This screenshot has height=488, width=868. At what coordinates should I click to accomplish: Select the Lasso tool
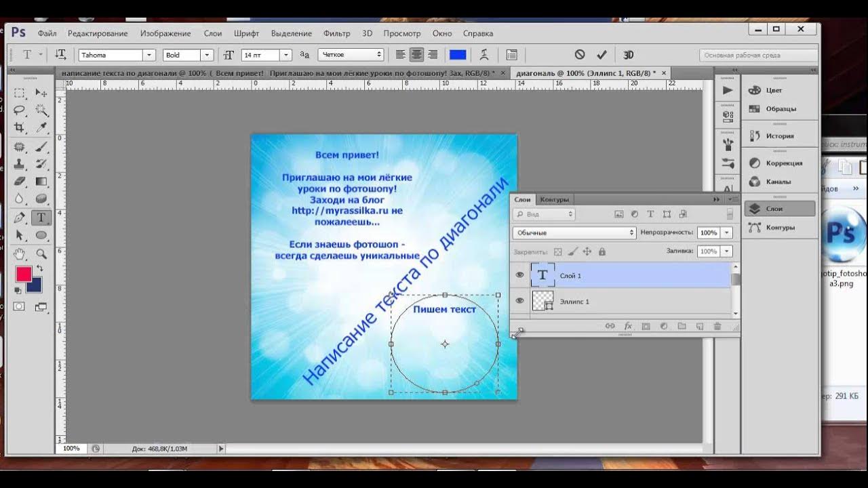20,110
